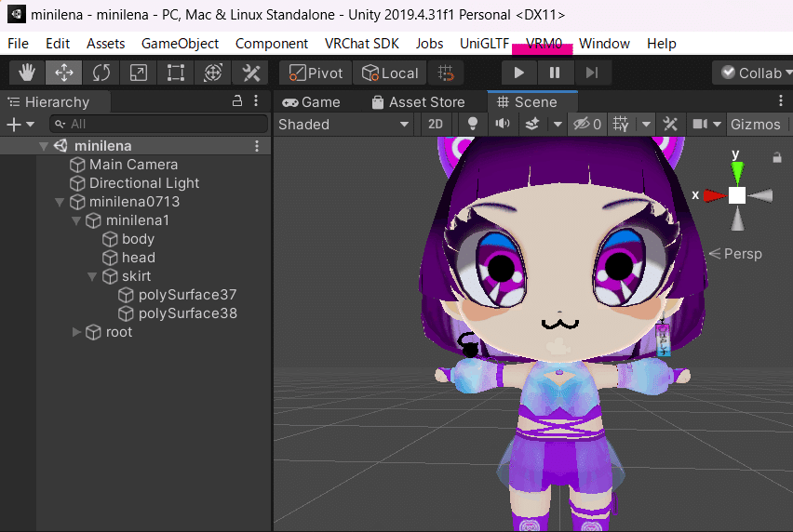This screenshot has height=532, width=793.
Task: Toggle scene lighting bulb
Action: (473, 125)
